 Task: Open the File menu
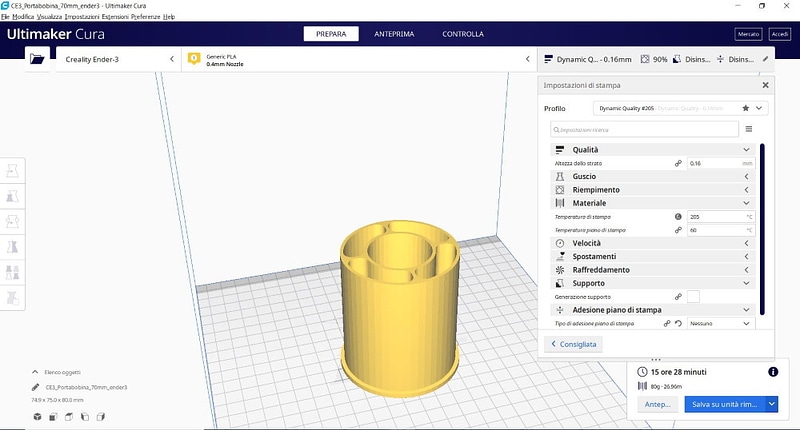[5, 16]
